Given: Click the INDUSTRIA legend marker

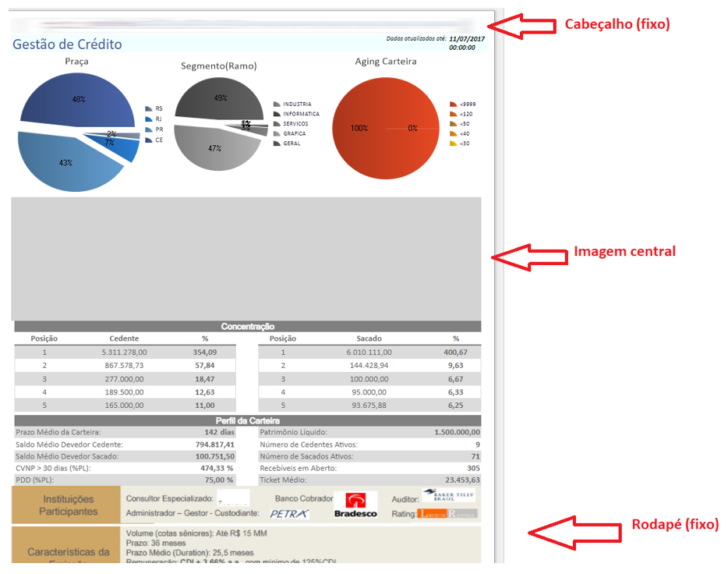Looking at the screenshot, I should 277,104.
